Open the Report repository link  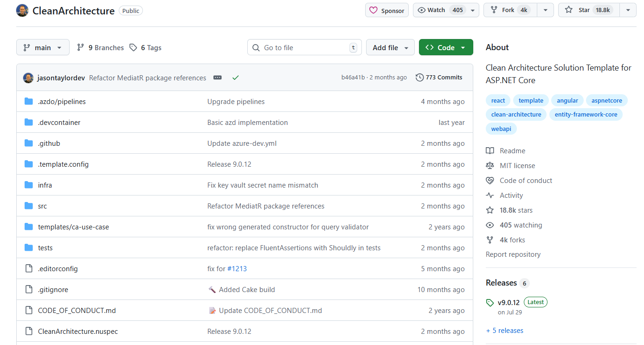513,254
